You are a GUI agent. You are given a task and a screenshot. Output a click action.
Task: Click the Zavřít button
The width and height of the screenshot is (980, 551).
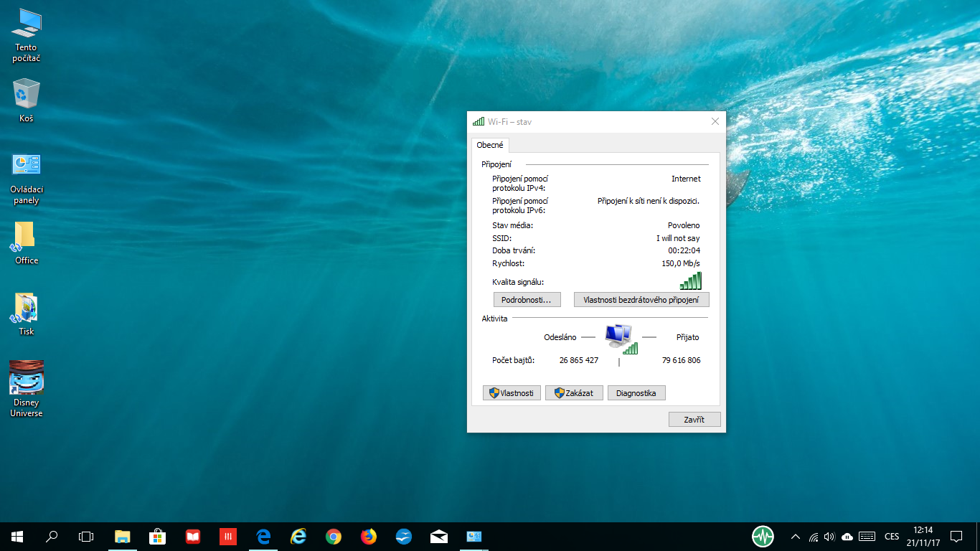(694, 420)
